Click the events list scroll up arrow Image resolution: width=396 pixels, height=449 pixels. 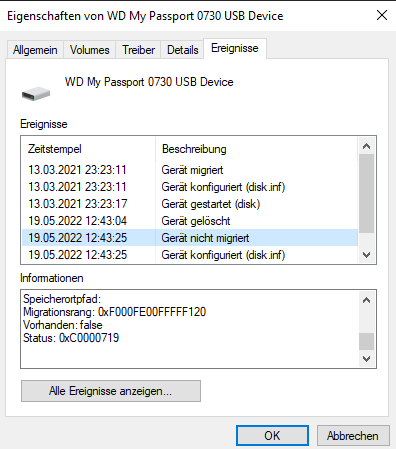click(367, 146)
